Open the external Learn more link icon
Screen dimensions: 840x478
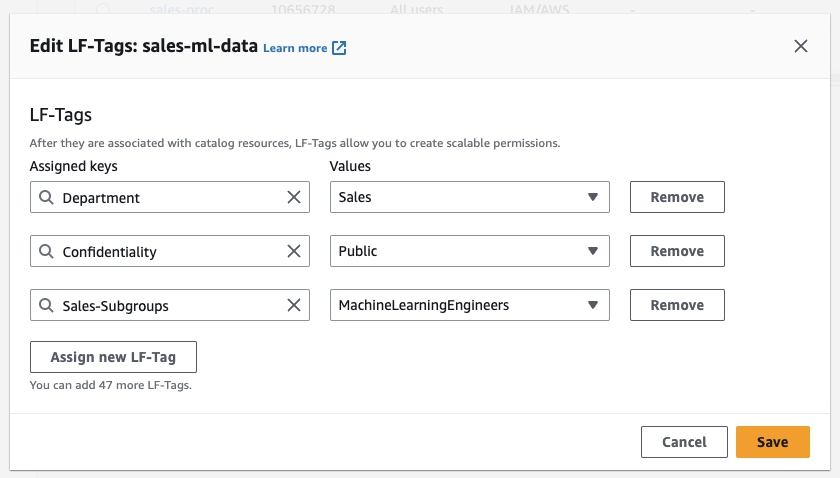pyautogui.click(x=339, y=48)
